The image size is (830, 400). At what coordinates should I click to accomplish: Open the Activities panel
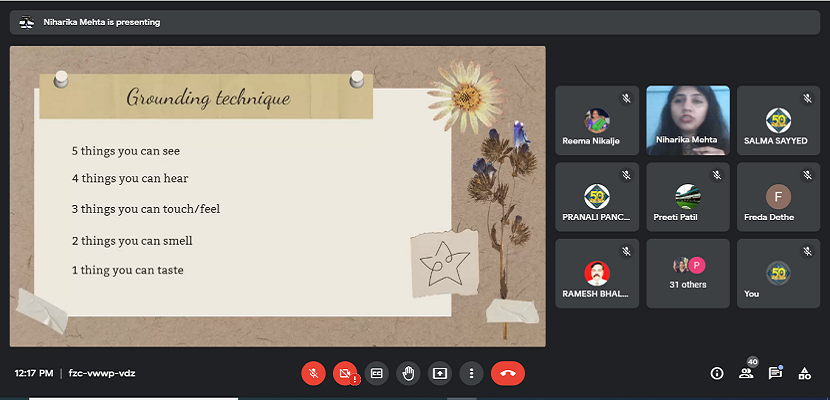(x=805, y=374)
